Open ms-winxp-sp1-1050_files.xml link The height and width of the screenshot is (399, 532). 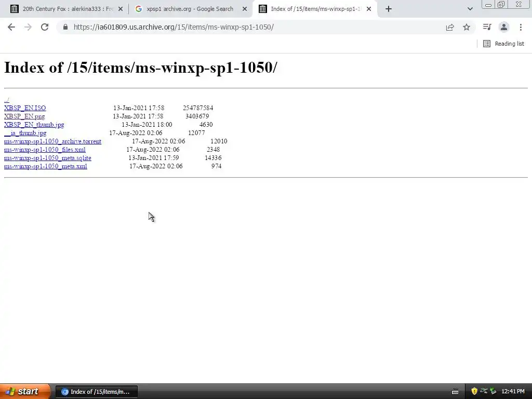[45, 150]
